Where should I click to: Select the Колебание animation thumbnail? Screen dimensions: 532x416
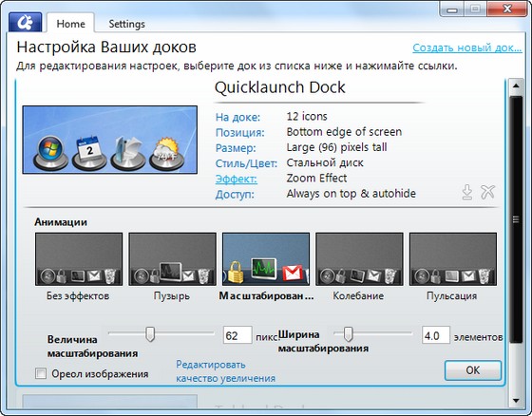359,259
